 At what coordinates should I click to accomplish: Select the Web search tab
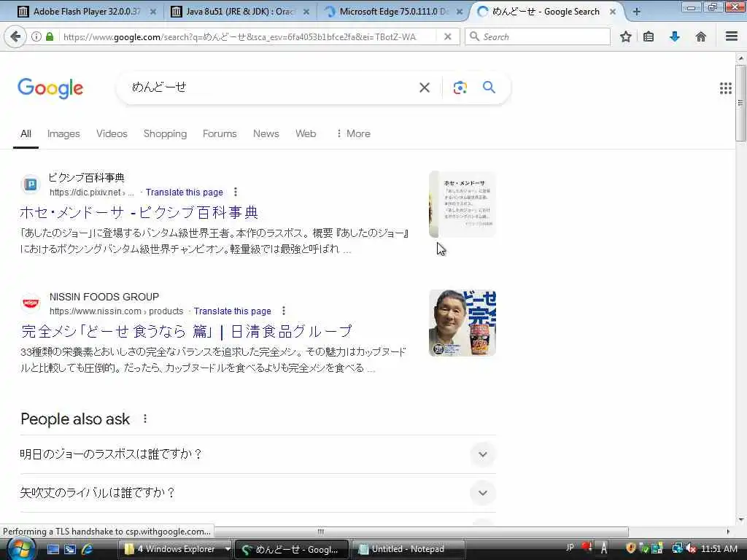click(x=306, y=134)
